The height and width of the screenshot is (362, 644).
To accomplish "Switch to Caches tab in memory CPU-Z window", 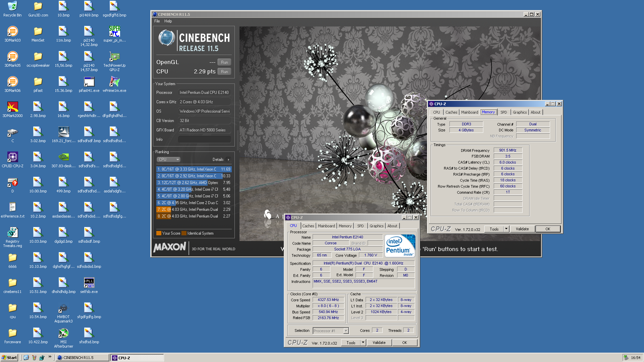I will coord(451,112).
